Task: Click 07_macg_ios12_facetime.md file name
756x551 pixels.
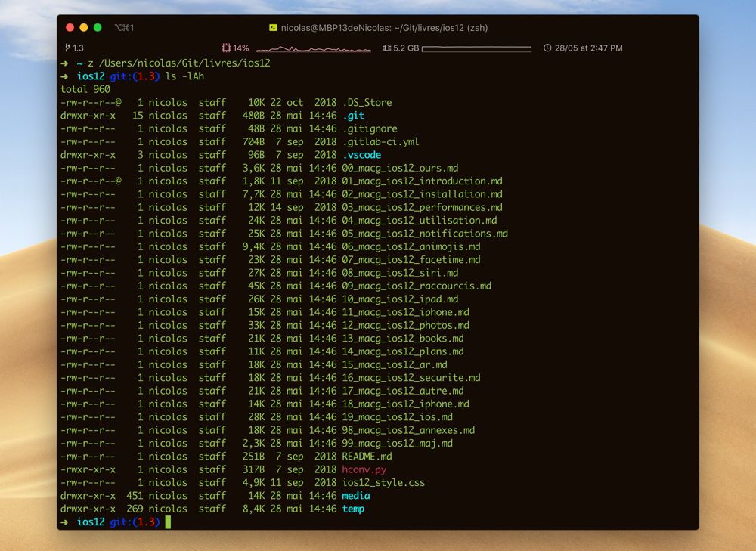Action: (411, 259)
